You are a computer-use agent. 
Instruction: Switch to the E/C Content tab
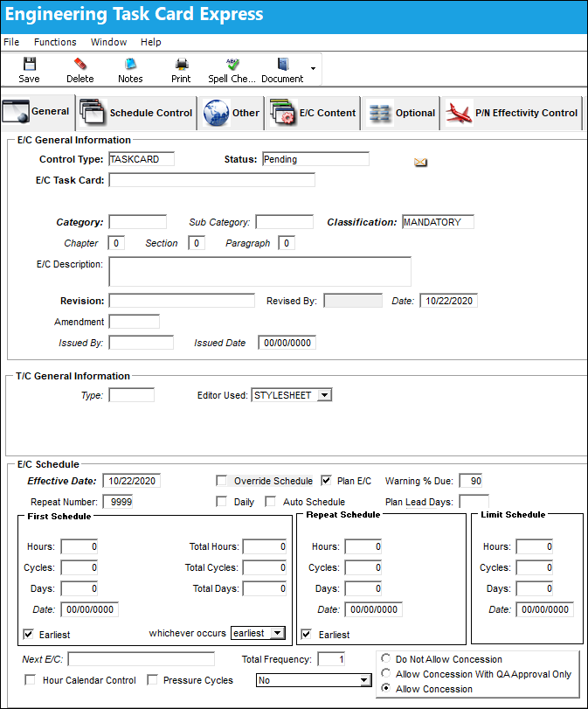click(313, 113)
